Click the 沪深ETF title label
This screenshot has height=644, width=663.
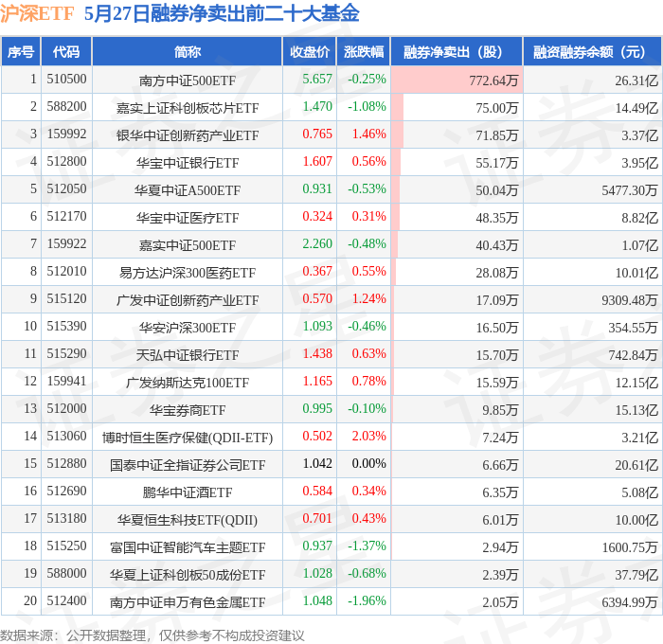point(37,13)
